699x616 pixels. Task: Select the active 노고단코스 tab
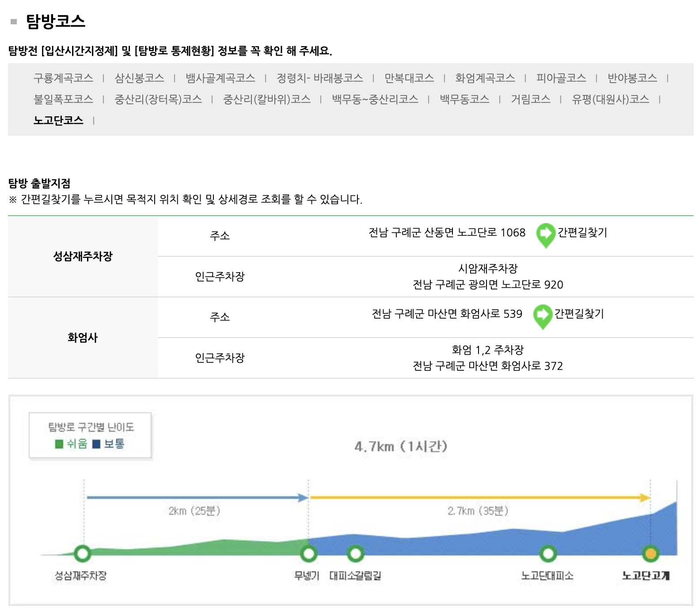[58, 121]
